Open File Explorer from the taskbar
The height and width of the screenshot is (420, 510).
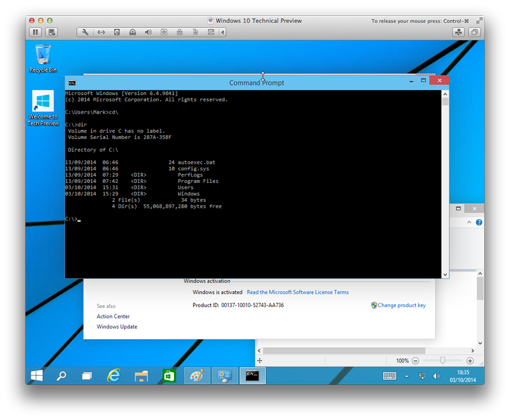tap(142, 375)
